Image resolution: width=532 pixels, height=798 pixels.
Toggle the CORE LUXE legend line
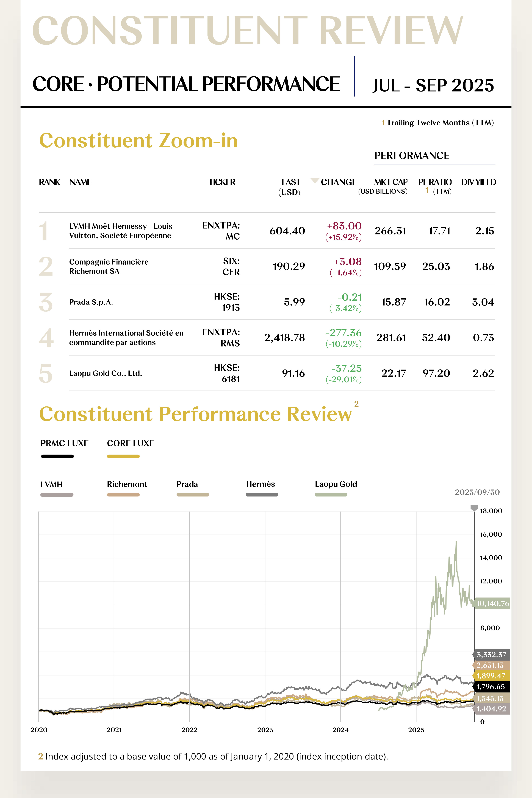(123, 456)
